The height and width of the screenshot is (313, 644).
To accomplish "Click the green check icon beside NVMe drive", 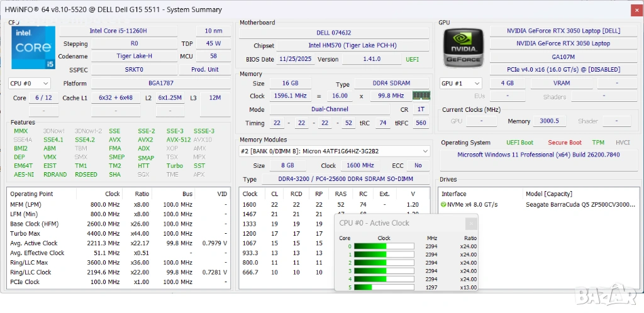I will pyautogui.click(x=443, y=204).
